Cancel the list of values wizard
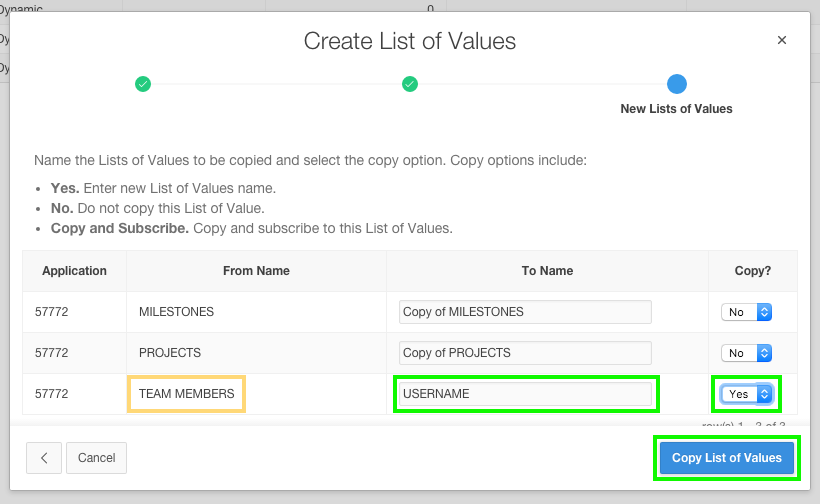The width and height of the screenshot is (820, 504). (96, 458)
